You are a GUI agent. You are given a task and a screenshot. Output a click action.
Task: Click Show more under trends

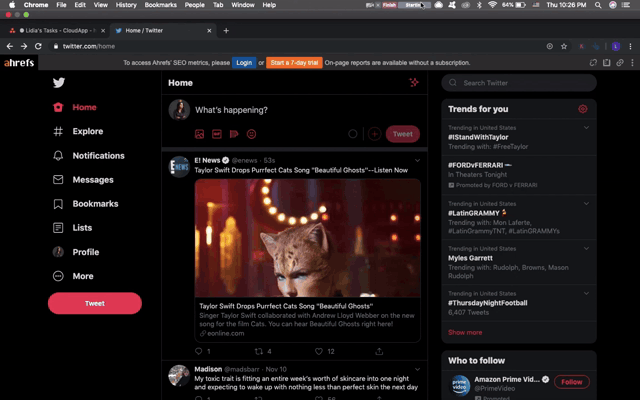465,332
